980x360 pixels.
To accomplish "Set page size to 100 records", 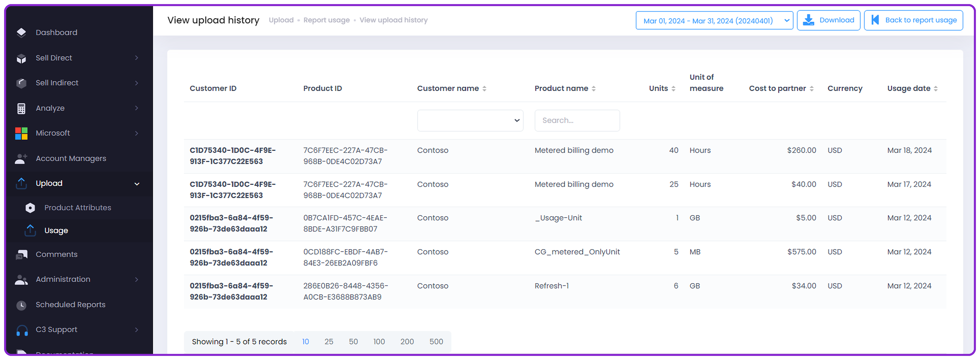I will click(378, 341).
